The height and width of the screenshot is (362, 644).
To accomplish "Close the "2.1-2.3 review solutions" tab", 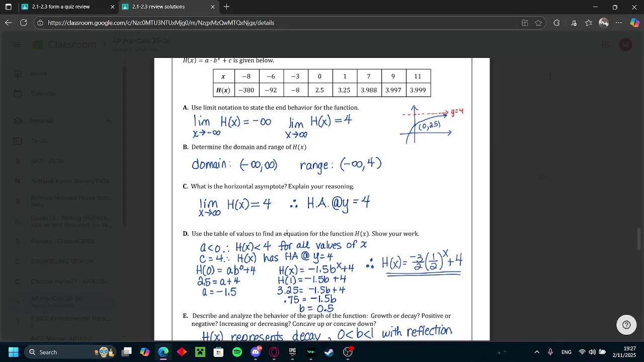I will point(213,7).
